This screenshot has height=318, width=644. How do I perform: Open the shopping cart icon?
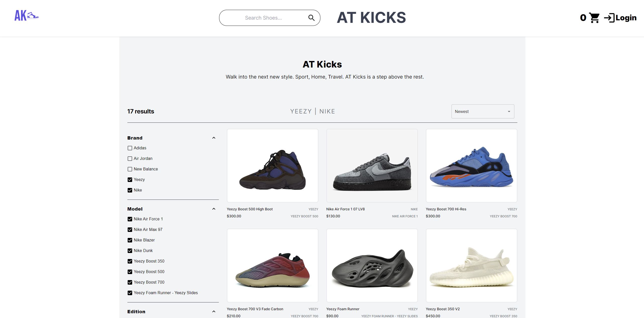[594, 18]
